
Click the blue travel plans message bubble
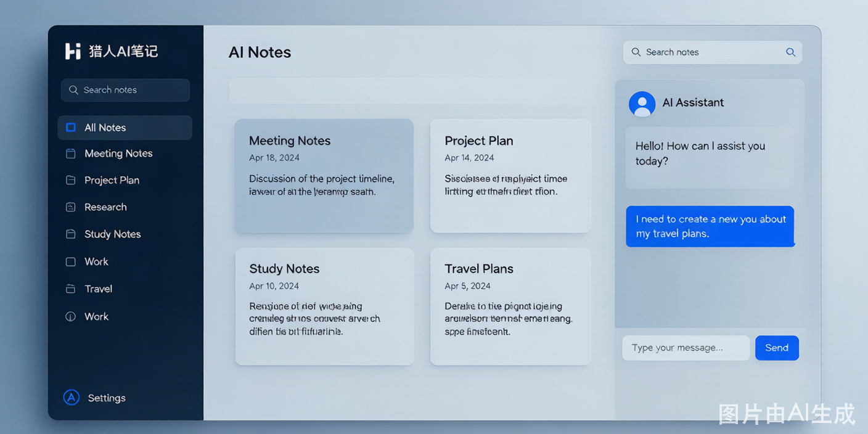pos(710,226)
